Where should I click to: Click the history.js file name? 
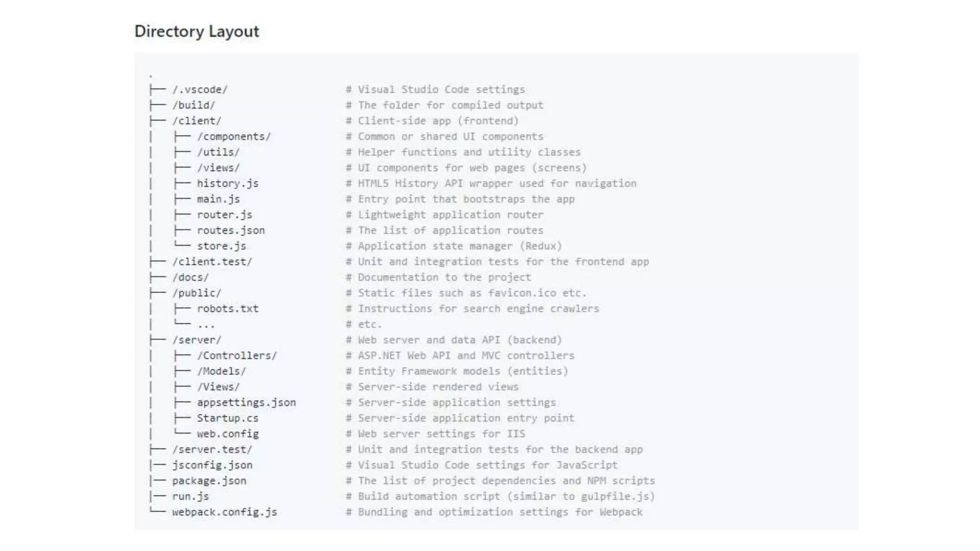click(227, 184)
